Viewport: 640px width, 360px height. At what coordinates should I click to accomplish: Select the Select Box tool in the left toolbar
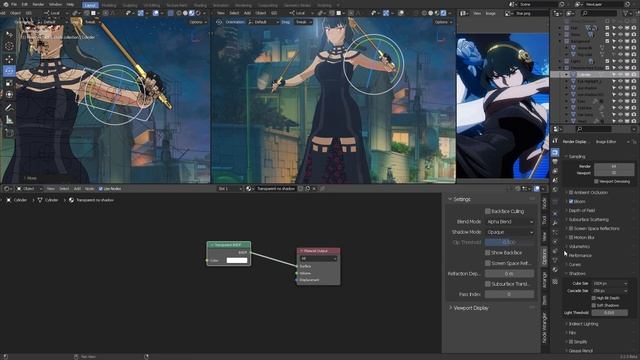coord(9,35)
